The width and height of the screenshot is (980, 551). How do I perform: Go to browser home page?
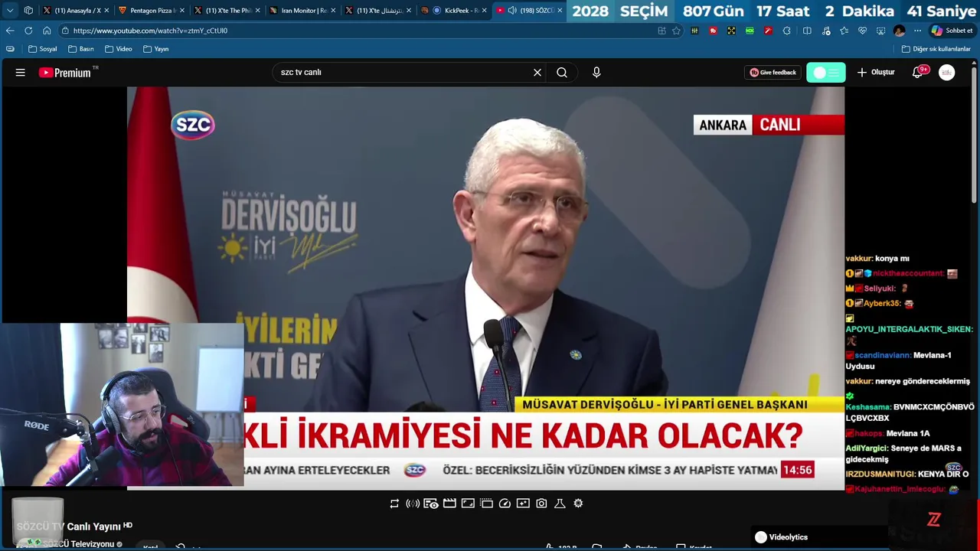[47, 31]
